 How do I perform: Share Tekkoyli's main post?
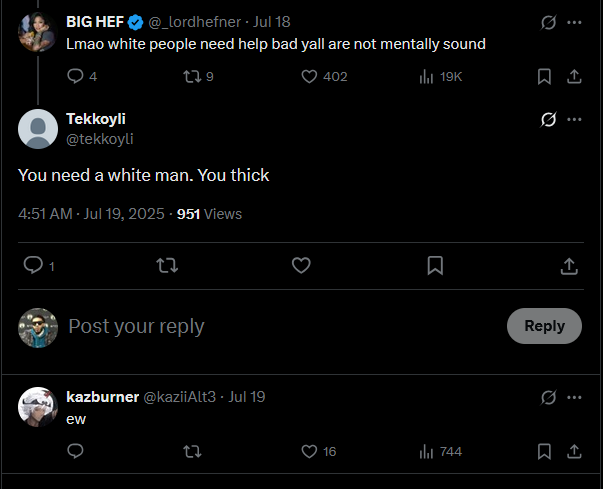569,266
